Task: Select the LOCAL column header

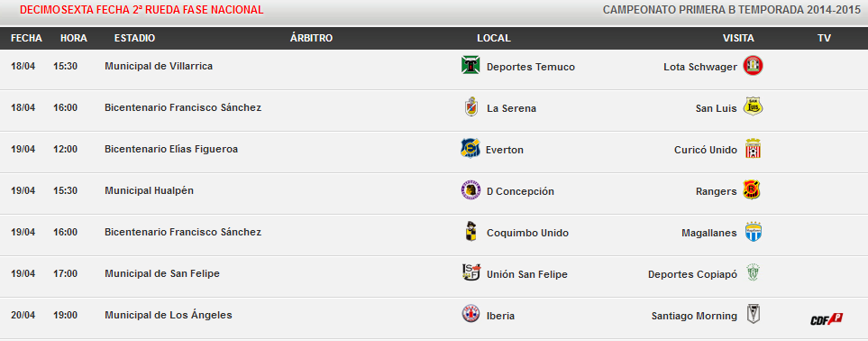Action: (x=494, y=38)
